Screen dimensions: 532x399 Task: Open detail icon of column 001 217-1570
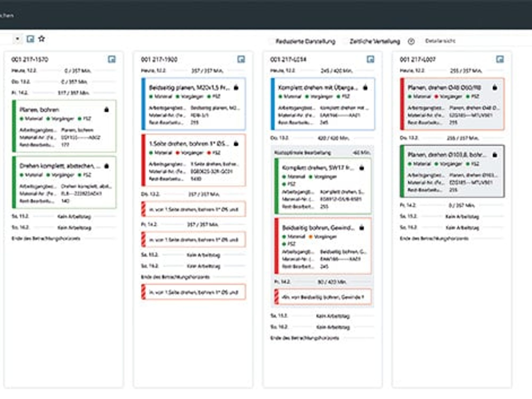point(112,59)
